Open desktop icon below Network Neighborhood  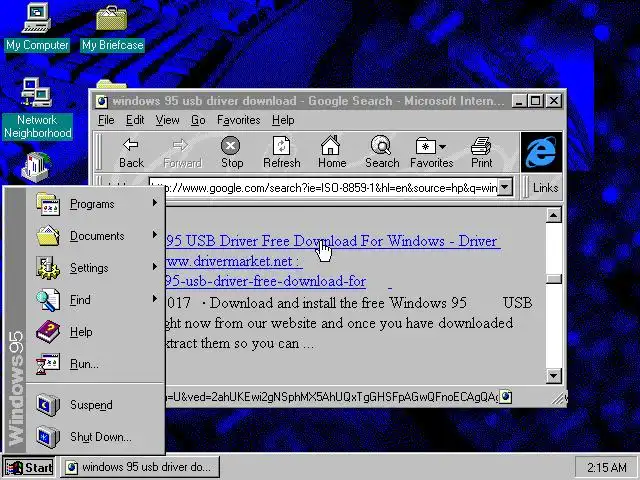36,167
